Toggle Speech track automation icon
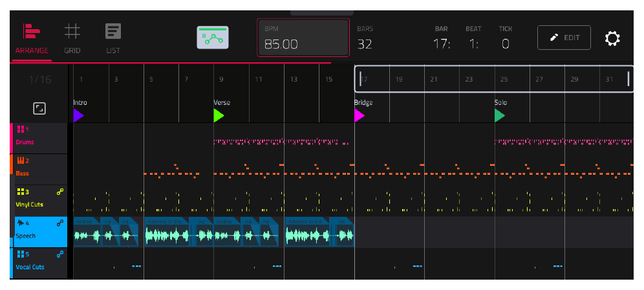 pos(60,223)
